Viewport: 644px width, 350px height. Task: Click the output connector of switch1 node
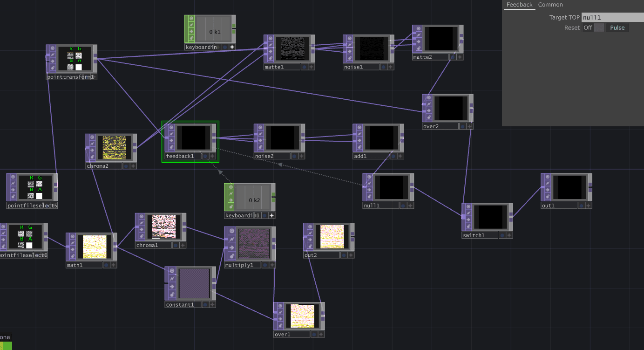511,217
